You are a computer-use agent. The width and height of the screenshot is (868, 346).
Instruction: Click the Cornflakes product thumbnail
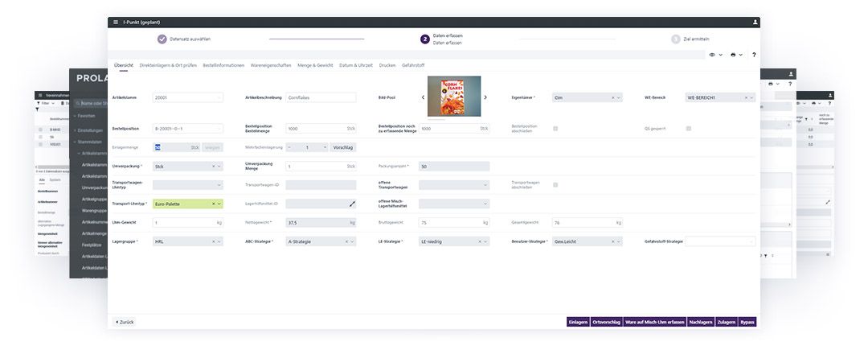[x=454, y=97]
